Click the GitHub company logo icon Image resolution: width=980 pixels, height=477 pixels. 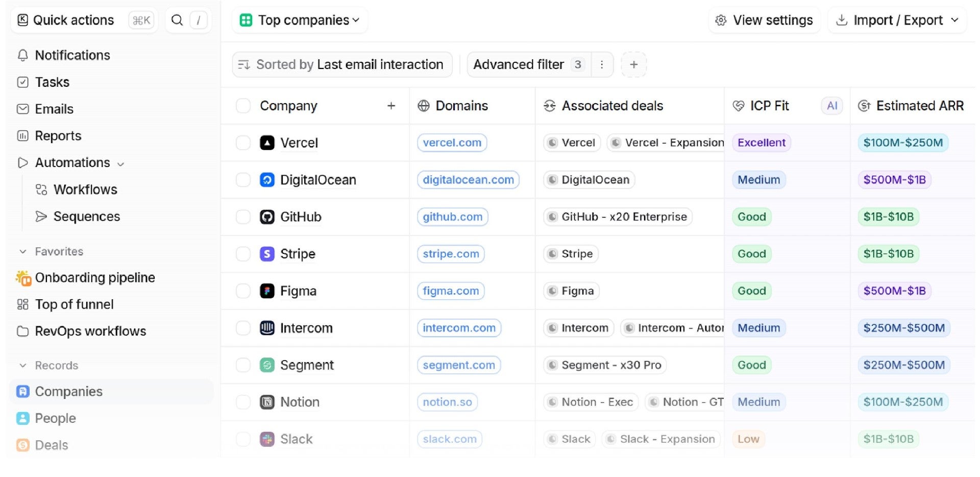[267, 217]
